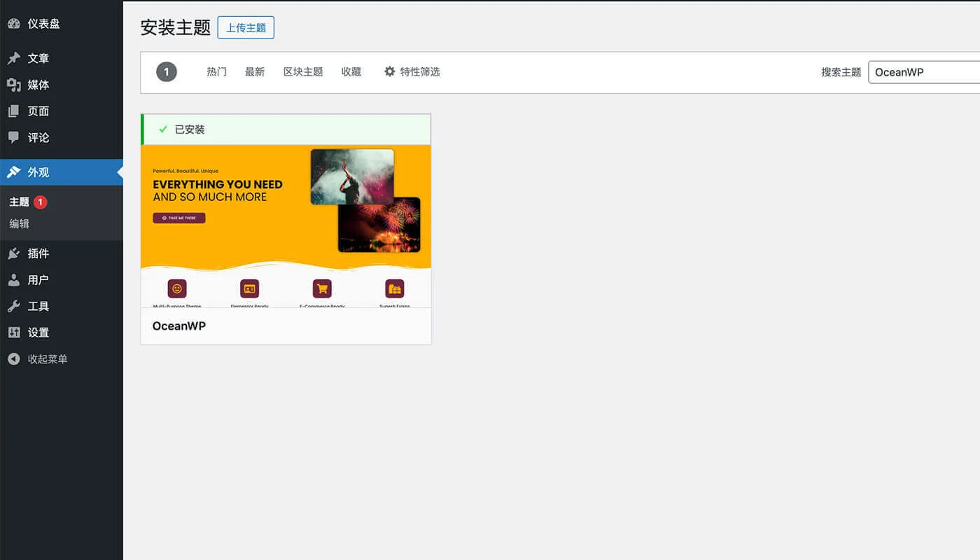
Task: Click the Plugins plug icon (插件)
Action: tap(14, 253)
